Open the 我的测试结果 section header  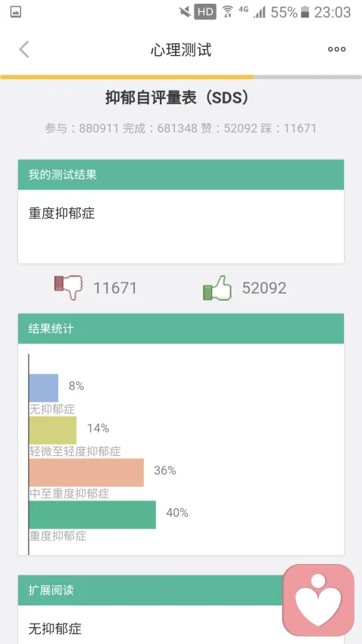(x=181, y=174)
